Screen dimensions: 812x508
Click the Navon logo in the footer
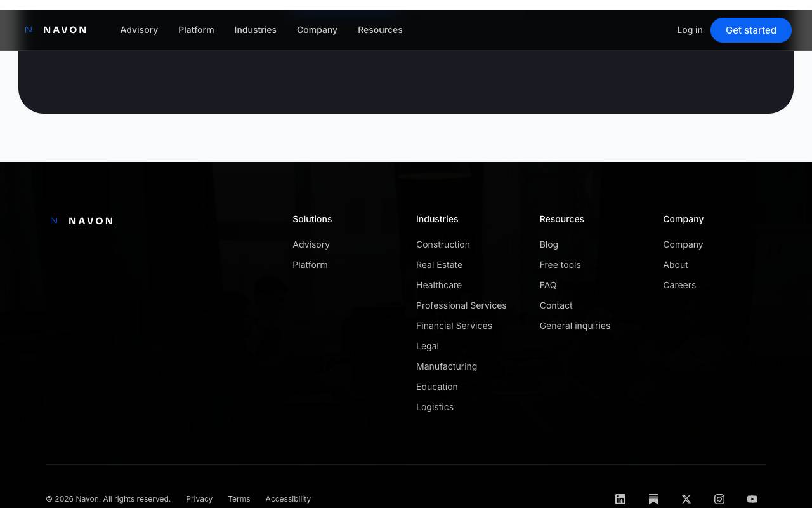coord(82,221)
